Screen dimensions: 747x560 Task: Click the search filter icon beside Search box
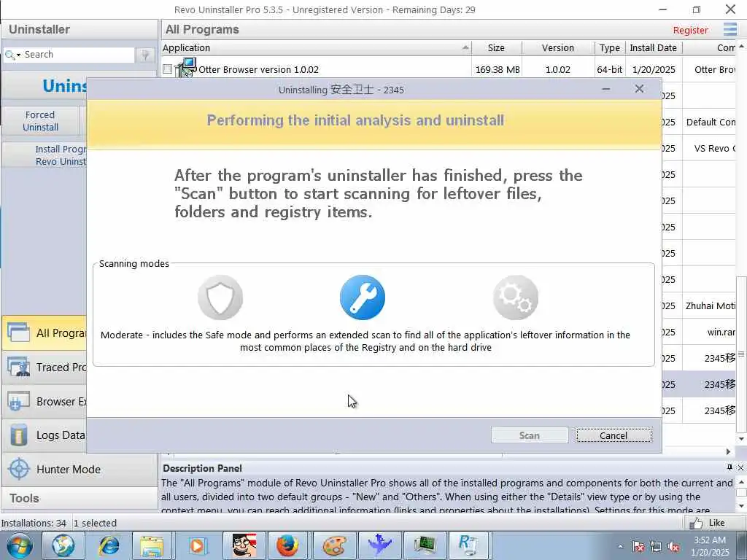(x=145, y=55)
